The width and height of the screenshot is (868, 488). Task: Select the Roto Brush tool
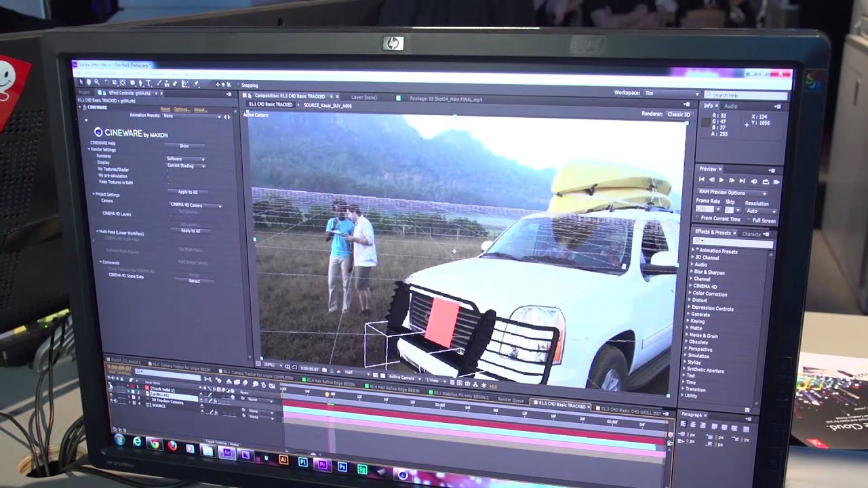(x=184, y=83)
